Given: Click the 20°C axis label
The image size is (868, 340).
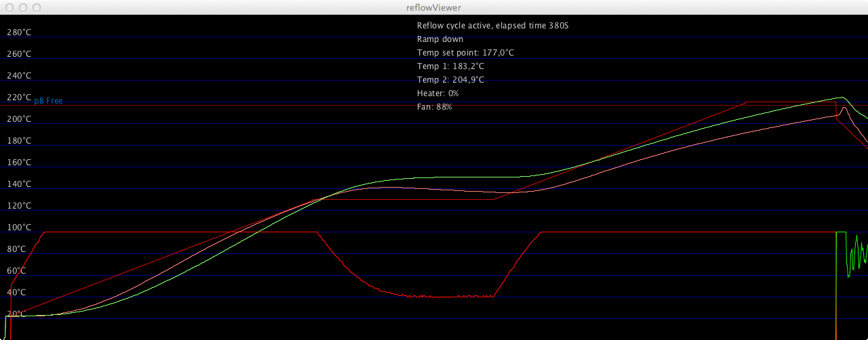Looking at the screenshot, I should coord(16,314).
